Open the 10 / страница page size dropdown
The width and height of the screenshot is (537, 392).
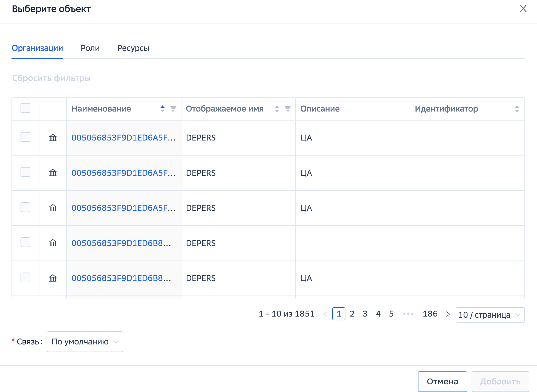pyautogui.click(x=490, y=315)
